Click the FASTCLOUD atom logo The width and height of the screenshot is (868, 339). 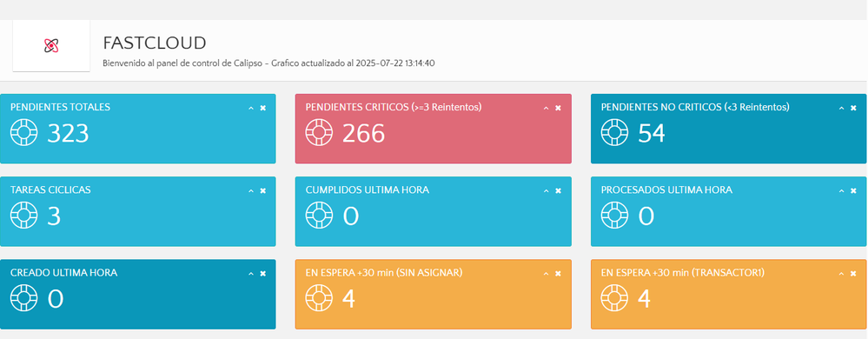click(51, 46)
